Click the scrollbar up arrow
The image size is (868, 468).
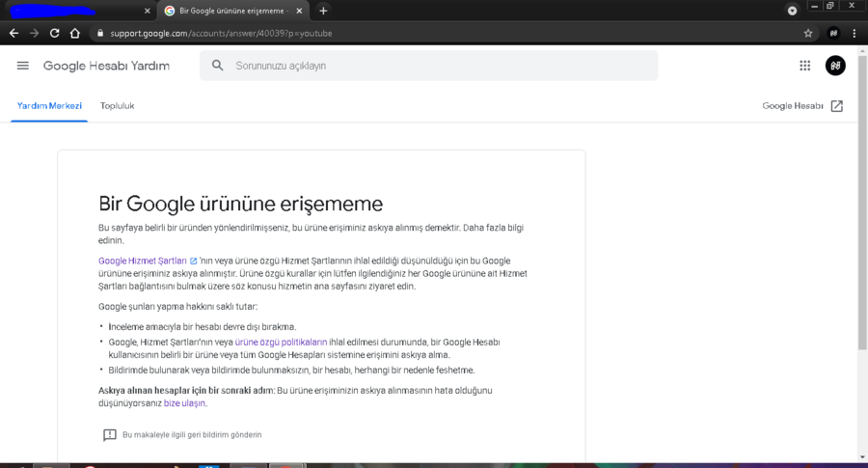point(862,50)
